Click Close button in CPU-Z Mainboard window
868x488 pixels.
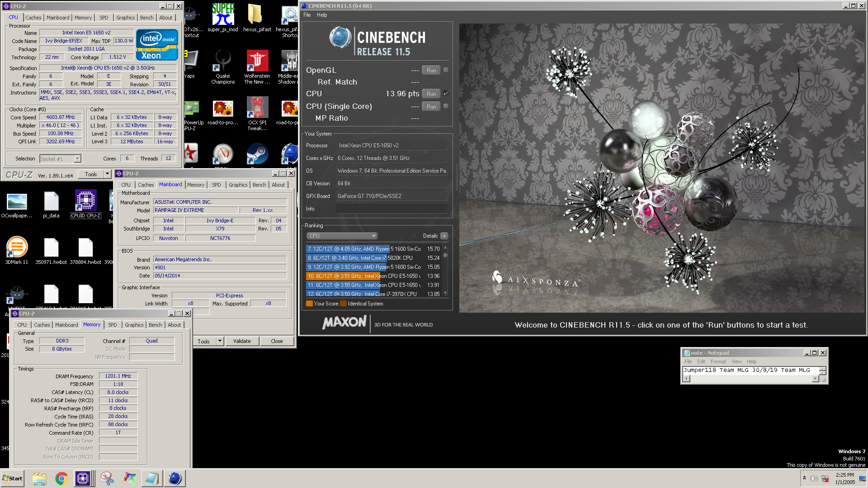tap(277, 341)
